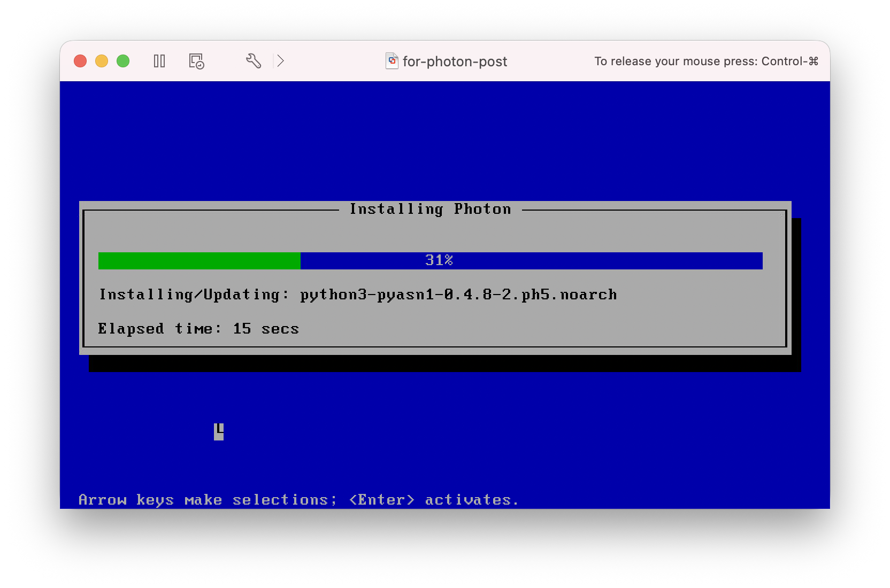Image resolution: width=890 pixels, height=588 pixels.
Task: Close the for-photon-post VM window
Action: [x=80, y=61]
